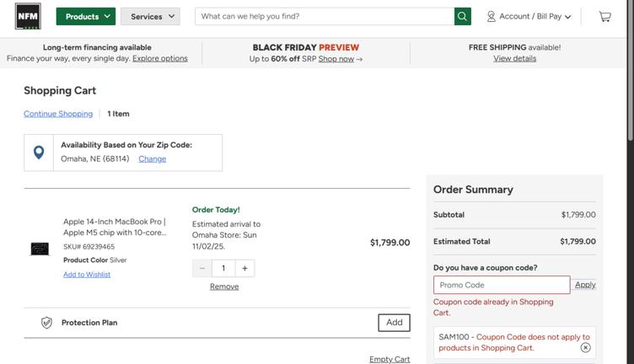634x364 pixels.
Task: Click Estimated Total $1,799.00 amount
Action: (x=578, y=241)
